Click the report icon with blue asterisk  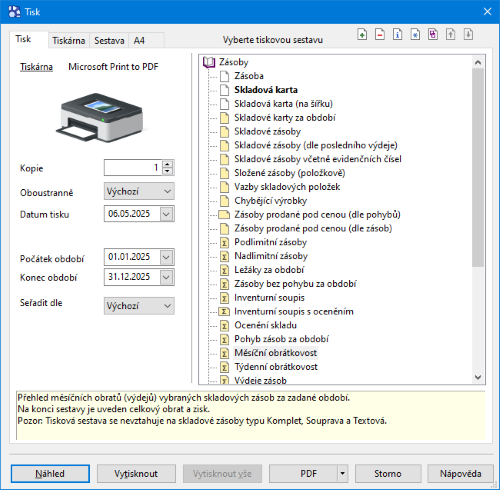(415, 34)
